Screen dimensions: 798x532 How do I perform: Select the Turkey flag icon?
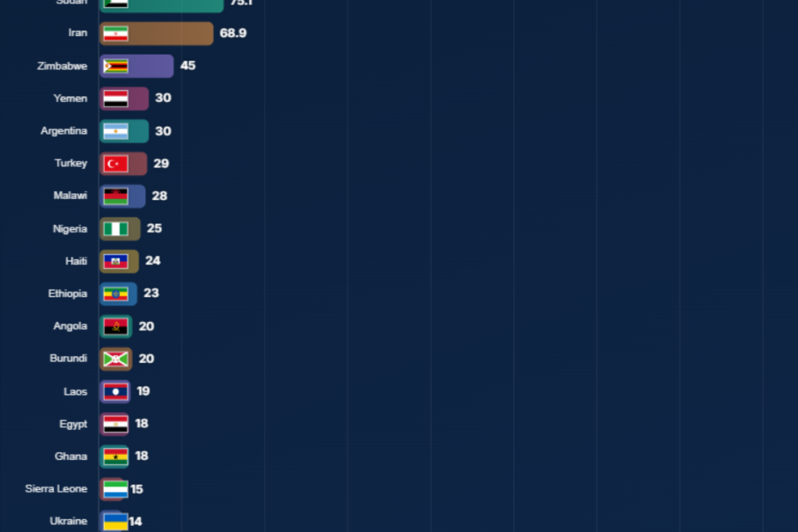coord(116,164)
